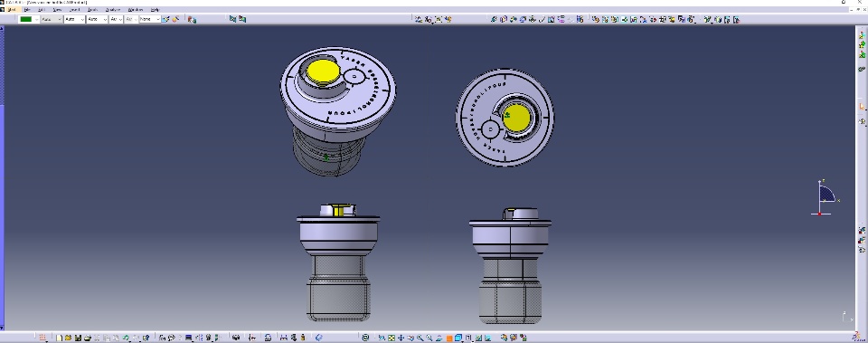Expand the transparency dropdown next to the green color
This screenshot has width=868, height=343.
coord(51,19)
